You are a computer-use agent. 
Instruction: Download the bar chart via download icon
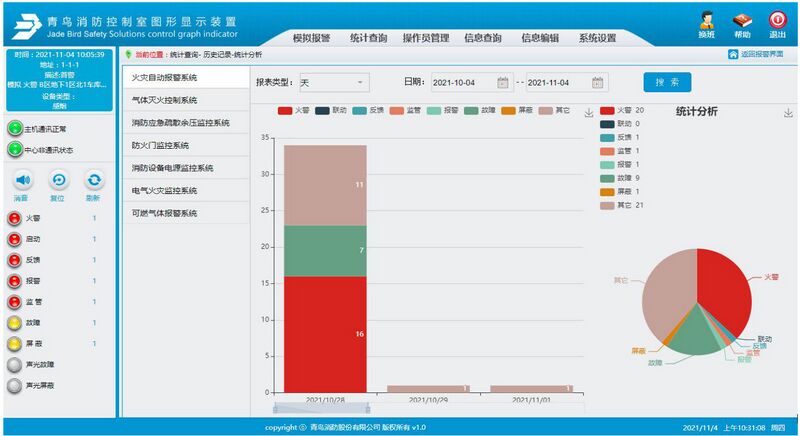coord(588,113)
